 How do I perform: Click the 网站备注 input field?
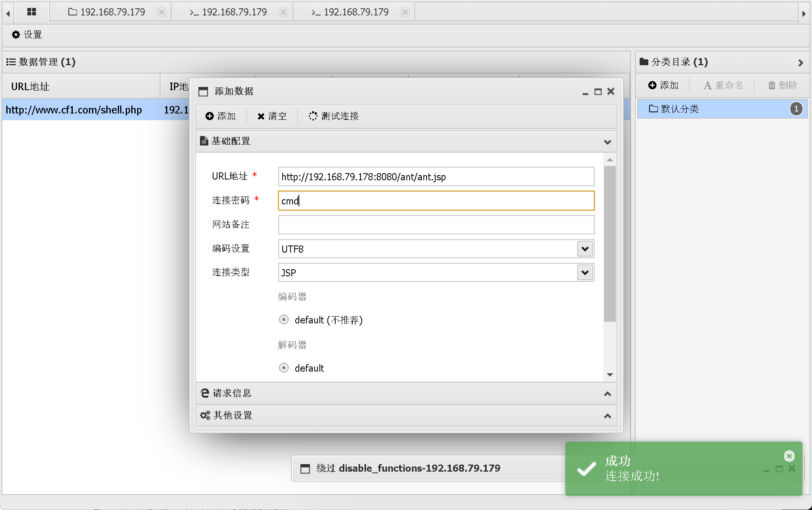[436, 225]
